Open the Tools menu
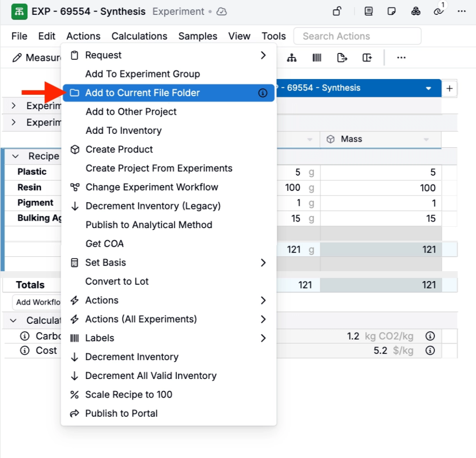 pyautogui.click(x=274, y=36)
